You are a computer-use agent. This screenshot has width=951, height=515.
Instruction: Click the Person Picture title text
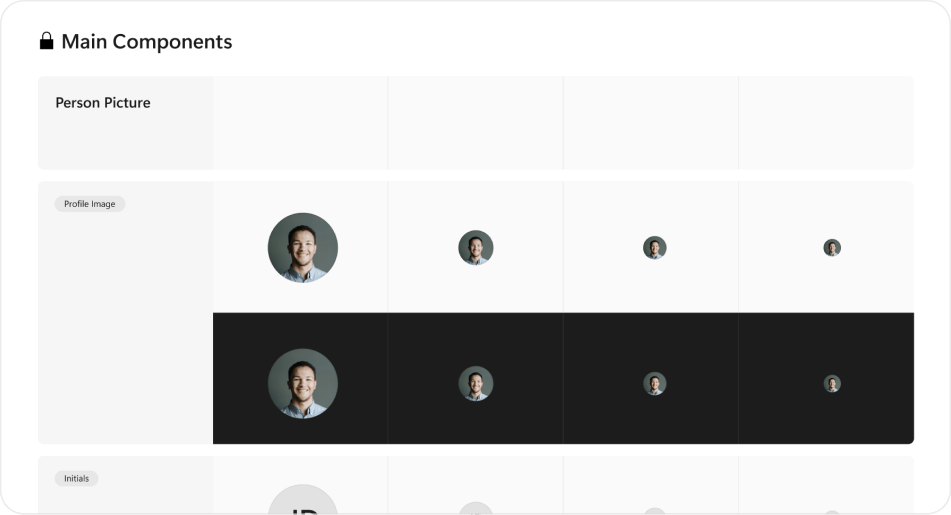[103, 103]
